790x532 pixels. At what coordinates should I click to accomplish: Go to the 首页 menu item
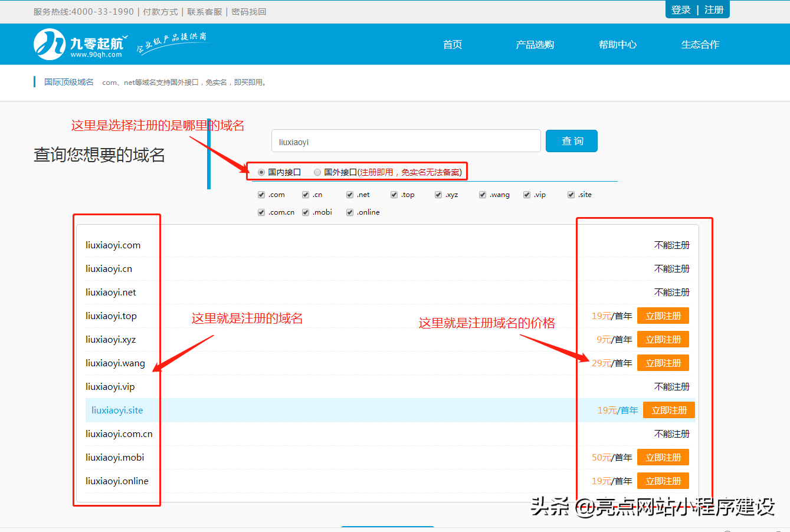(x=452, y=44)
